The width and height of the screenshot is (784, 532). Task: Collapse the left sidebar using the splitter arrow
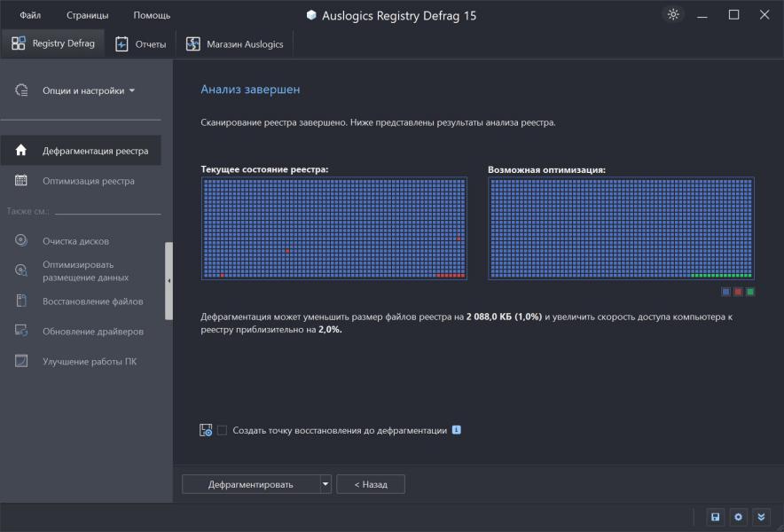click(169, 281)
